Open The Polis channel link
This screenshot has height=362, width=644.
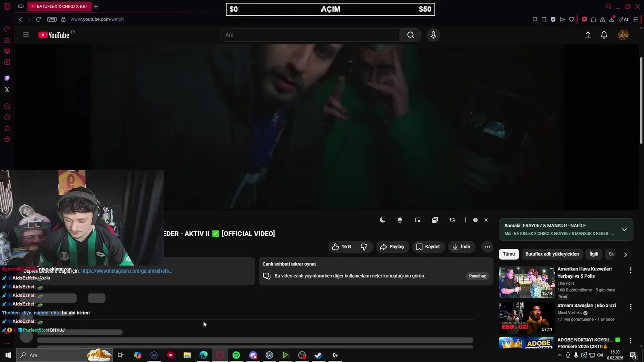[x=566, y=283]
